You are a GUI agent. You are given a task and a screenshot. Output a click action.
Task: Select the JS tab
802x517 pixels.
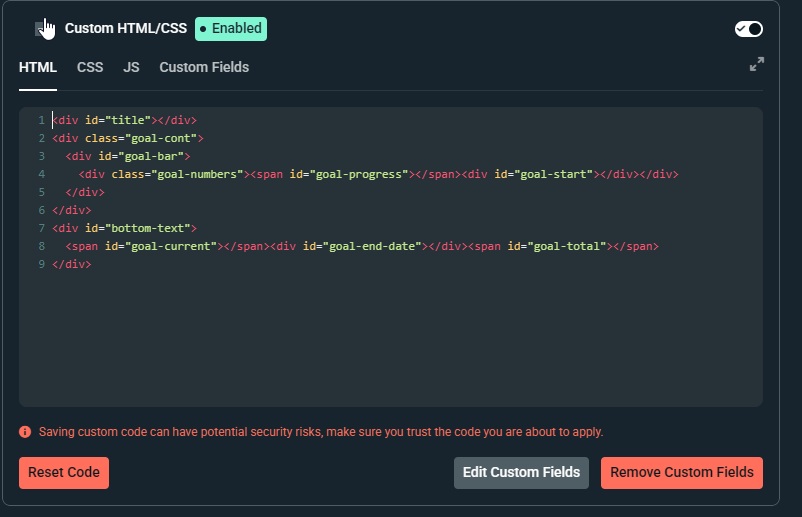[x=131, y=68]
